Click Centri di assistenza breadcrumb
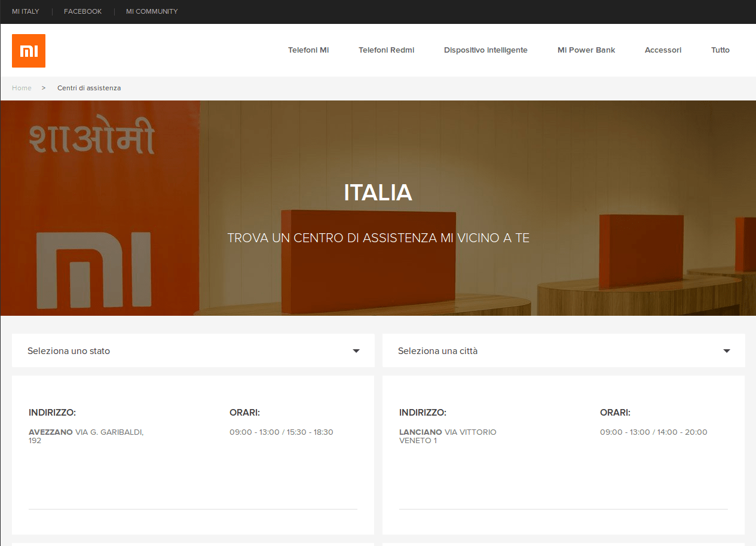This screenshot has width=756, height=546. coord(89,88)
